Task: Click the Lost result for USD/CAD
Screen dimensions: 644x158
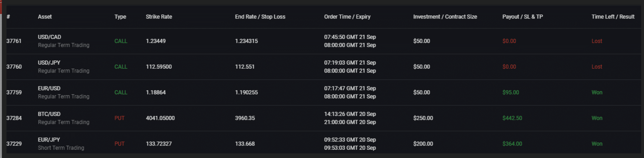Action: (597, 41)
